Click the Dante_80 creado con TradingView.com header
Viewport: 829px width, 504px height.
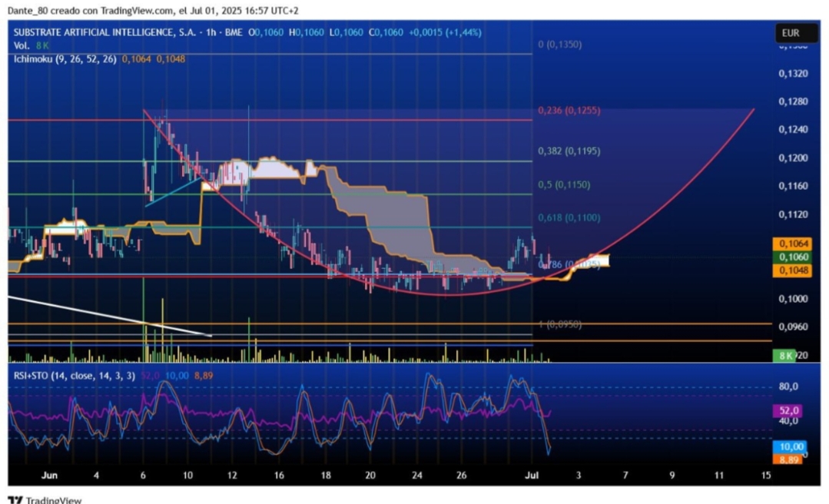coord(154,10)
